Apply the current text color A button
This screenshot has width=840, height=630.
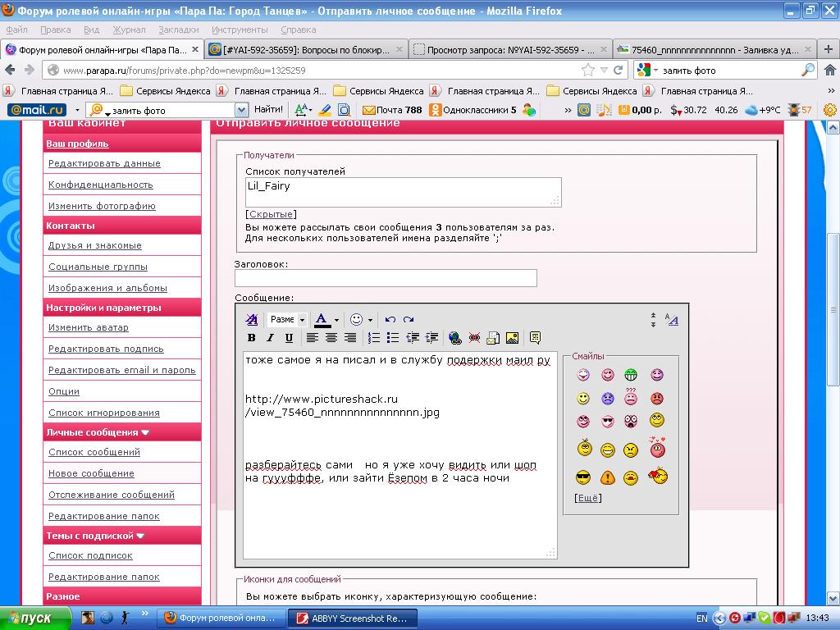pyautogui.click(x=322, y=320)
